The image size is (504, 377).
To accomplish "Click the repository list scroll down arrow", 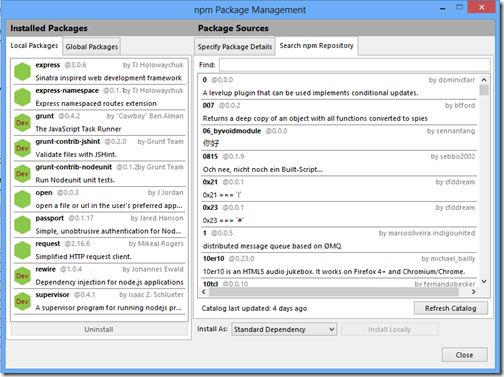I will (x=484, y=282).
